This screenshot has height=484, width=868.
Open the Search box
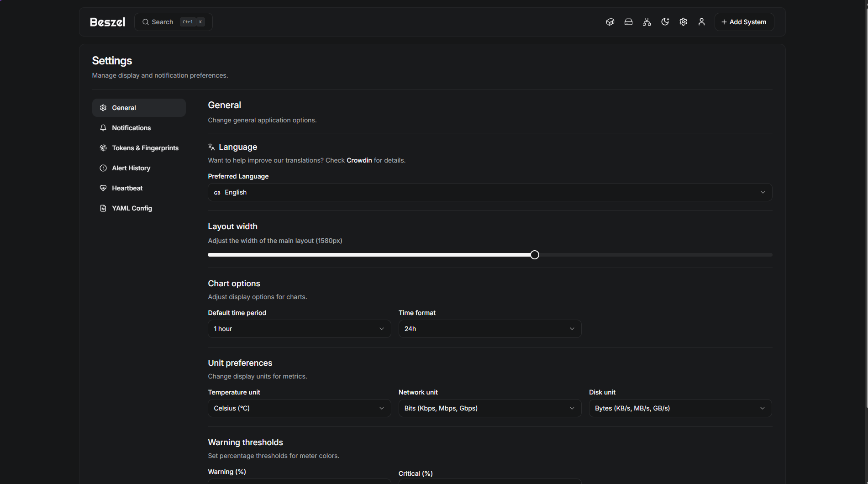click(x=174, y=22)
